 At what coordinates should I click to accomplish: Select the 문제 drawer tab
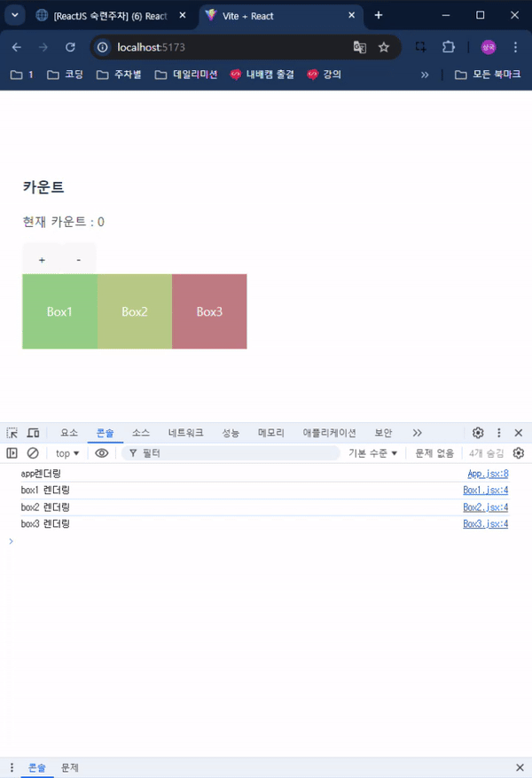(x=70, y=767)
